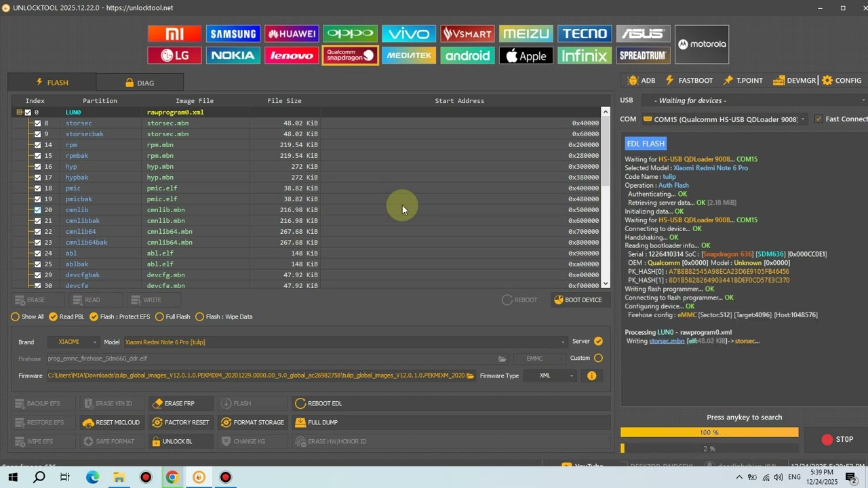The image size is (868, 488).
Task: Select Flash : Protect EFS option
Action: click(x=94, y=317)
